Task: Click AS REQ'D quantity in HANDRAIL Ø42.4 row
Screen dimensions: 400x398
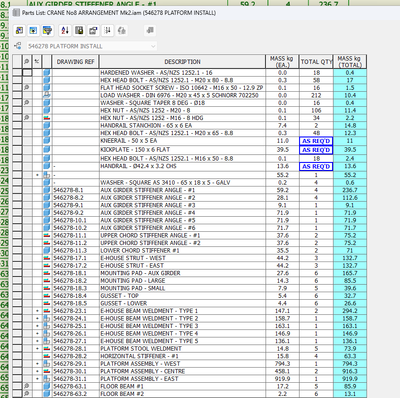Action: [x=316, y=166]
